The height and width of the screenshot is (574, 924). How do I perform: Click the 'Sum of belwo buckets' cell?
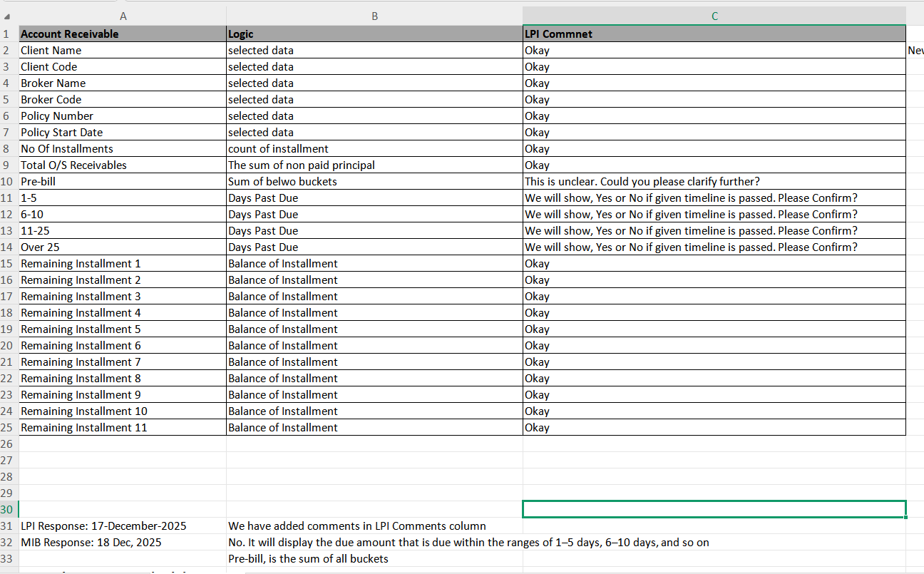282,182
